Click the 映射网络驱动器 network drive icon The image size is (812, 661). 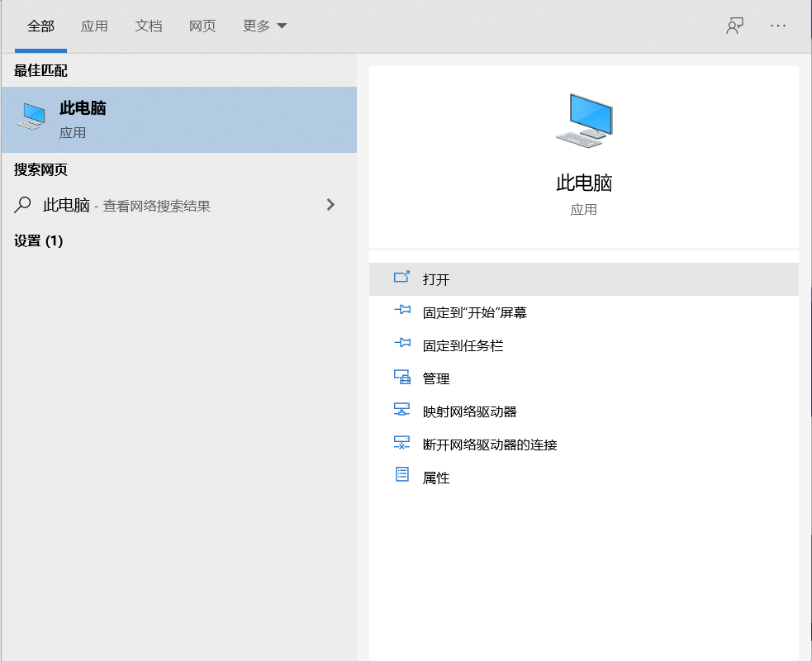click(401, 409)
